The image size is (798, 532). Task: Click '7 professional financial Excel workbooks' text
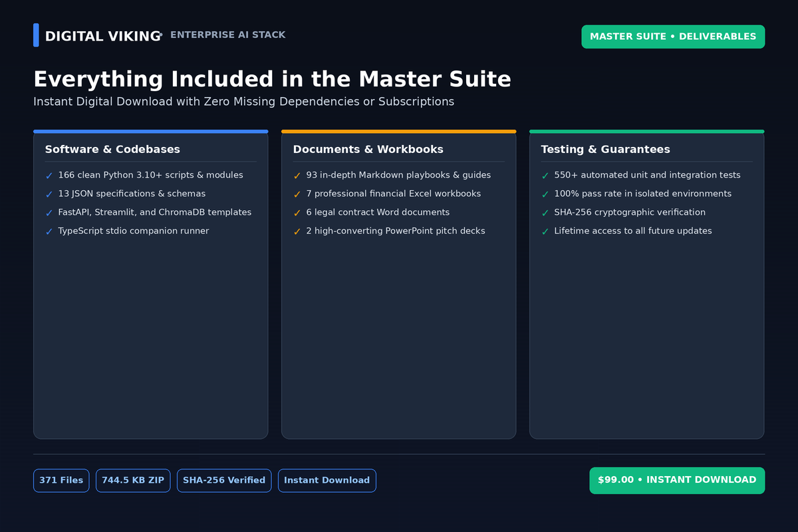[394, 194]
